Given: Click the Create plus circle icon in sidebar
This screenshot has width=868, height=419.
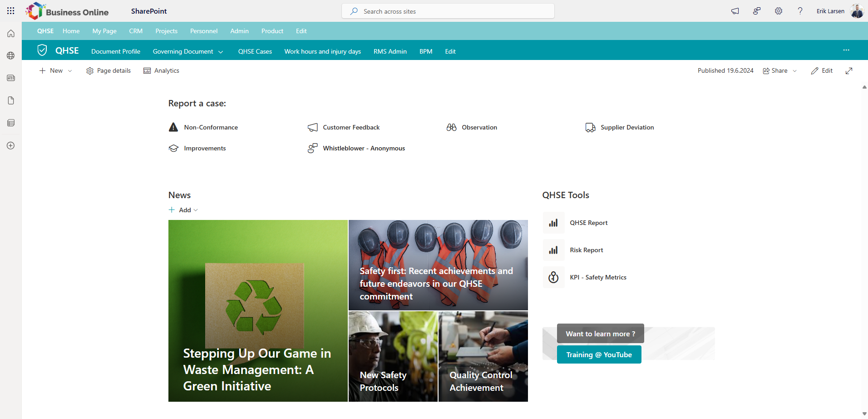Looking at the screenshot, I should (x=11, y=145).
